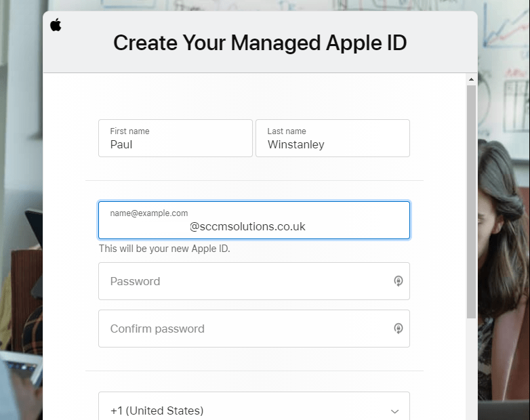This screenshot has width=530, height=420.
Task: Click the scrollbar track below the thumb
Action: (471, 373)
